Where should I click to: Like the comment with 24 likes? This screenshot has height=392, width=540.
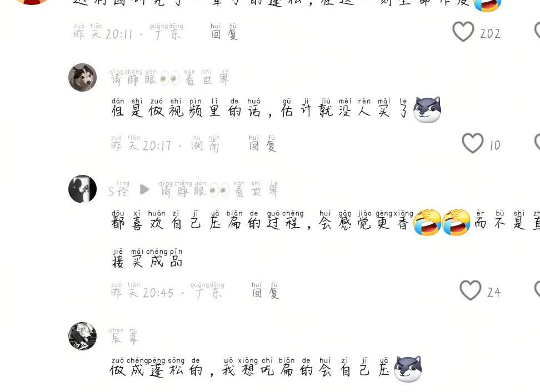pyautogui.click(x=471, y=290)
